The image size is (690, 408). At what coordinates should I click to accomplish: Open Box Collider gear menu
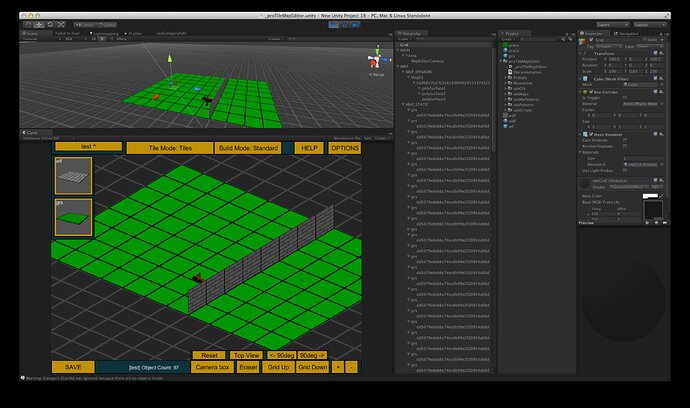(x=661, y=92)
